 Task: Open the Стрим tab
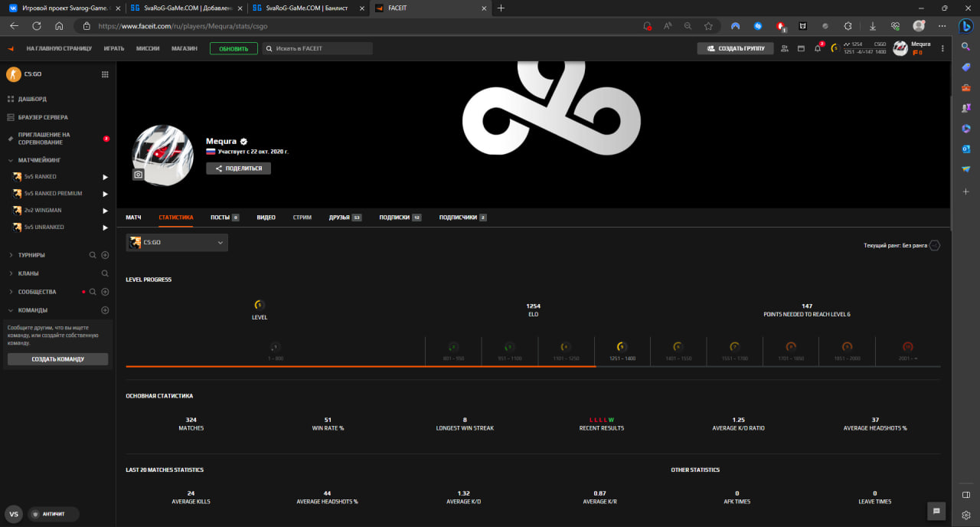(302, 218)
